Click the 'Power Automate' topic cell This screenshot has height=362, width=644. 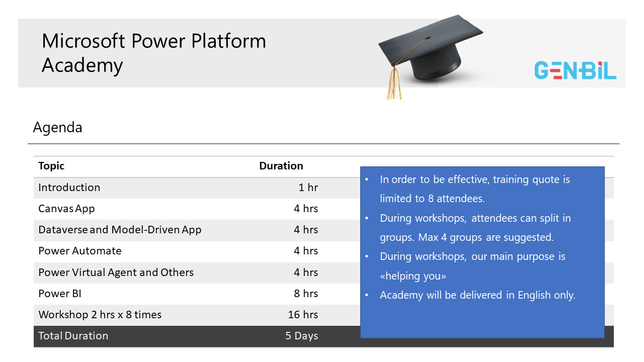pyautogui.click(x=80, y=251)
